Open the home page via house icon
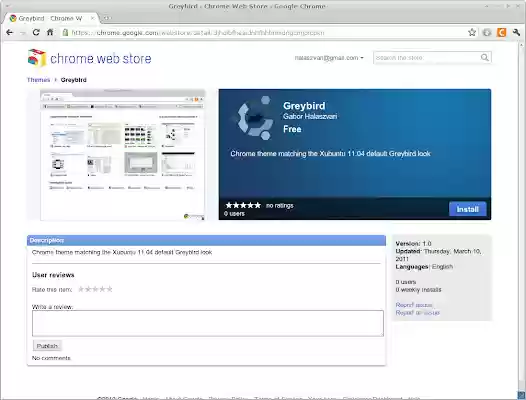 50,33
